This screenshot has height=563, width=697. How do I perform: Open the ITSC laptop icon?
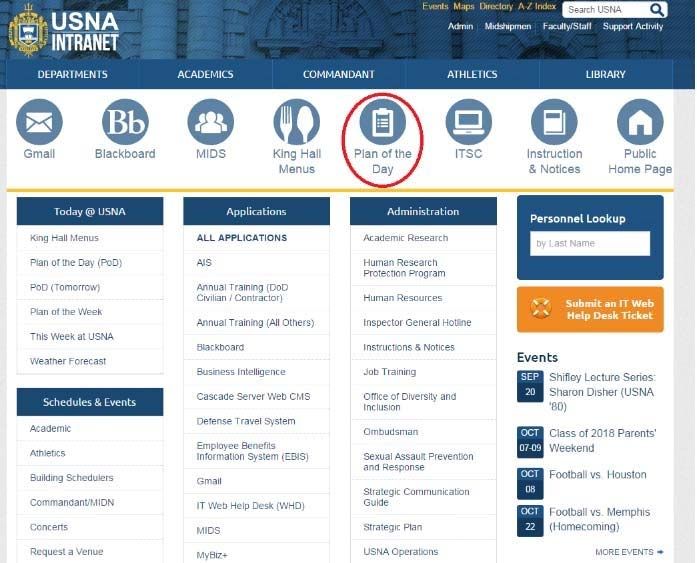[469, 122]
